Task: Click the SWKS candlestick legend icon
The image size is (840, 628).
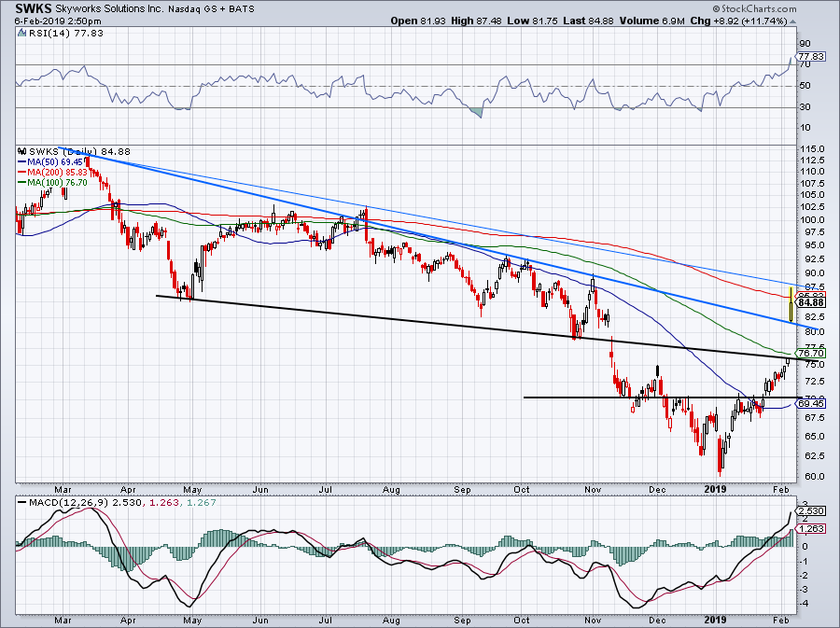Action: point(22,151)
